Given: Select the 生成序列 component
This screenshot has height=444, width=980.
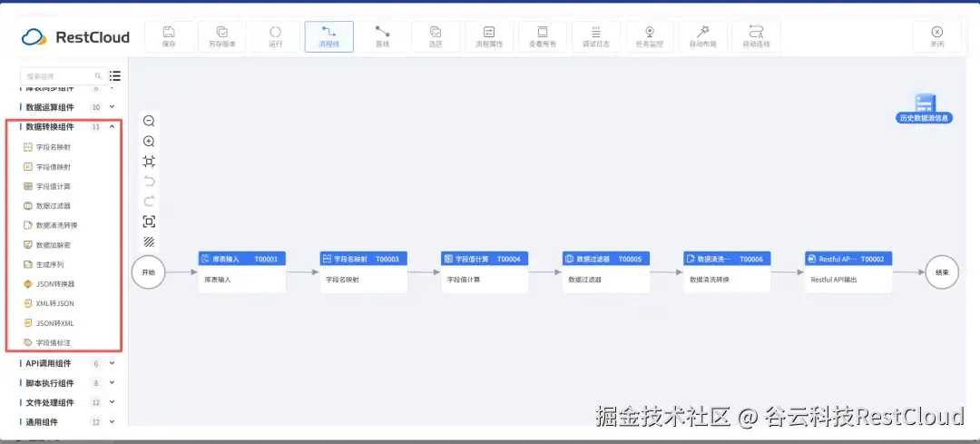Looking at the screenshot, I should click(44, 264).
